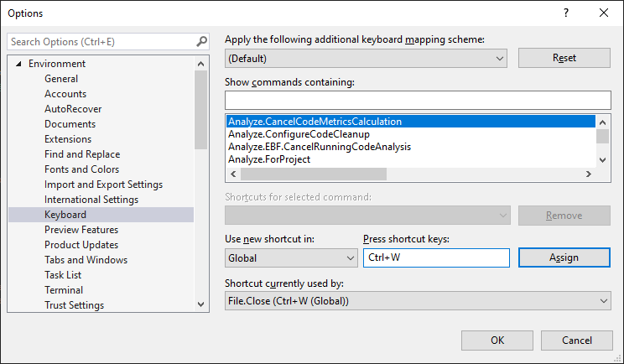Image resolution: width=624 pixels, height=364 pixels.
Task: Select Accounts in the options tree
Action: pyautogui.click(x=65, y=94)
